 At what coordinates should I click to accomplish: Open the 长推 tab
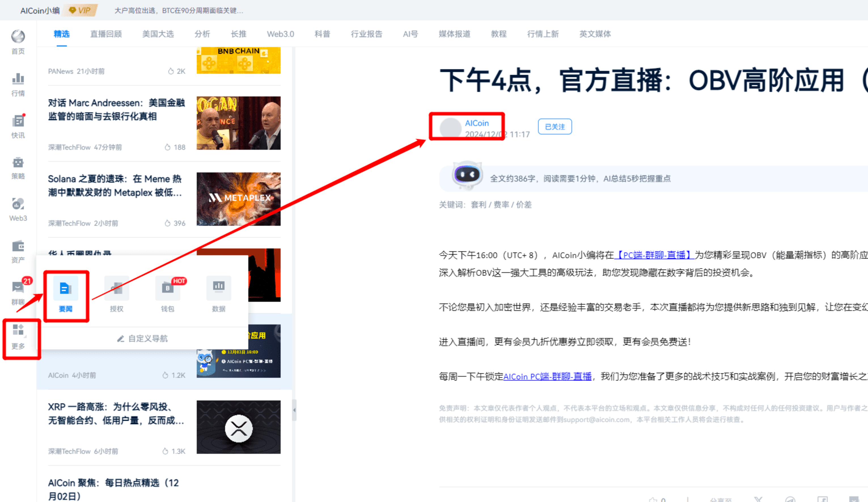(x=239, y=34)
